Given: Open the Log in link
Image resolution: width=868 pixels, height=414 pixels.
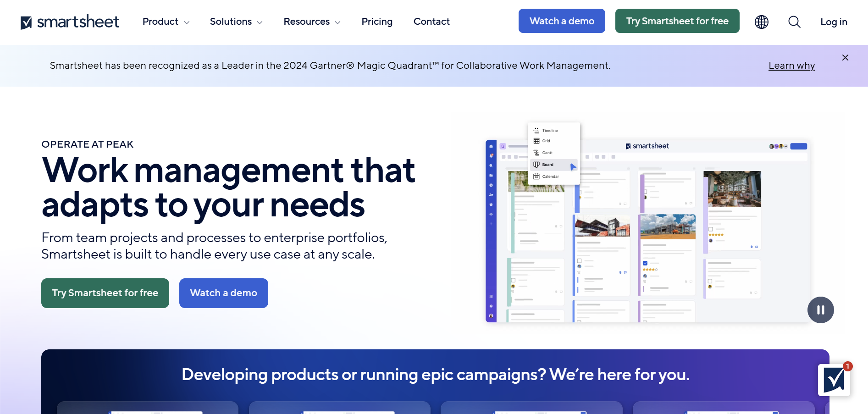Looking at the screenshot, I should [x=834, y=22].
